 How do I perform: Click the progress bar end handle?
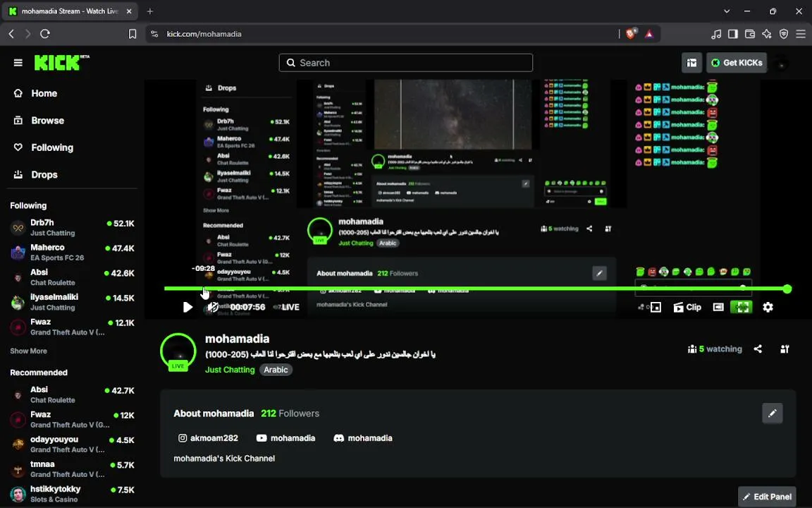(787, 289)
